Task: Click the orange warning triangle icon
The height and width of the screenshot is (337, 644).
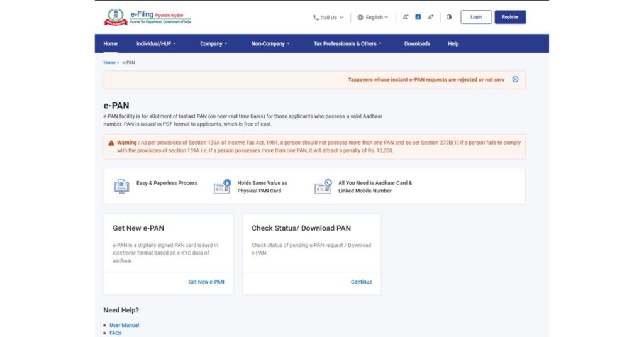Action: [111, 143]
